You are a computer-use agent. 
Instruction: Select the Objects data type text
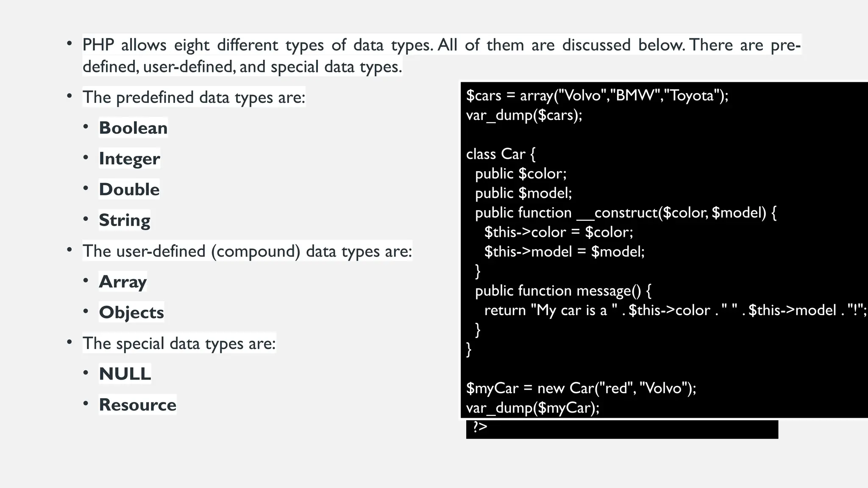131,313
